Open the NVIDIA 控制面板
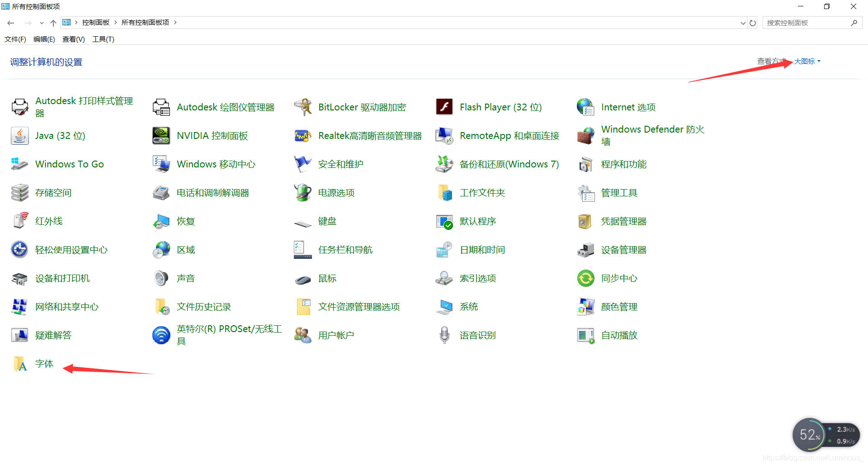Viewport: 868px width, 466px height. pos(212,135)
